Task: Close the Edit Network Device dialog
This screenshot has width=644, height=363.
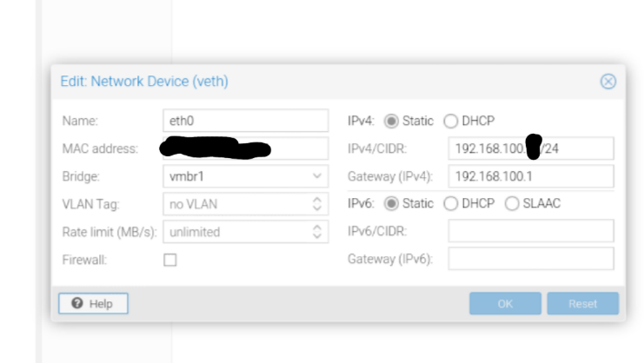Action: pyautogui.click(x=608, y=82)
